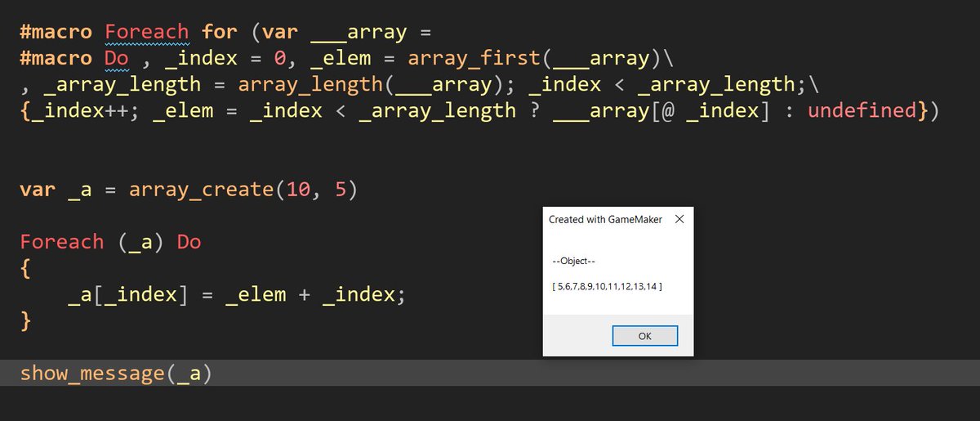Click the "Foreach" keyword before "(_a) Do"

click(x=62, y=242)
